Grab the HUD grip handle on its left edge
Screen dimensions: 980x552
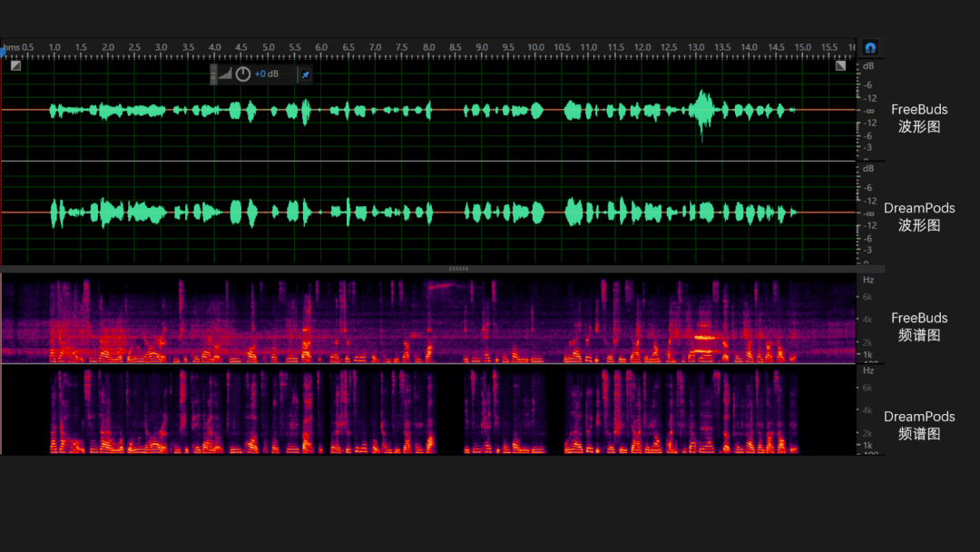[214, 74]
